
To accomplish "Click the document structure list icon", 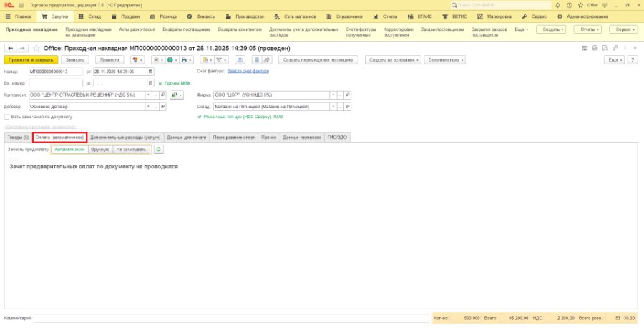I will coord(257,60).
